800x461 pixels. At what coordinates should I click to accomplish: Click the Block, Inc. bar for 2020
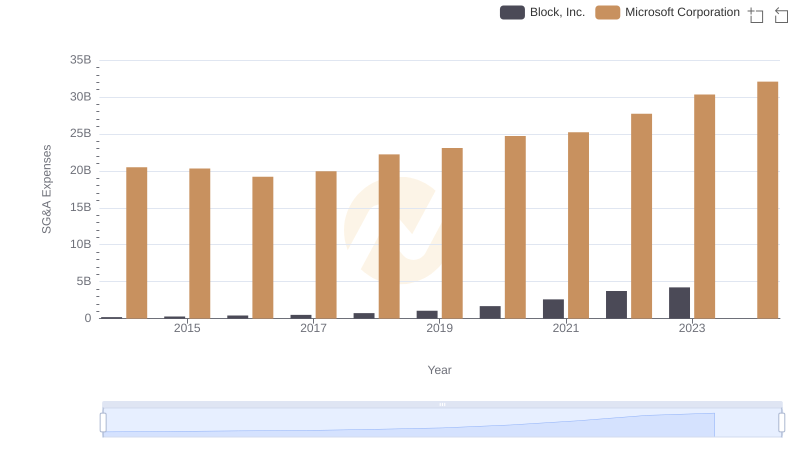[490, 312]
